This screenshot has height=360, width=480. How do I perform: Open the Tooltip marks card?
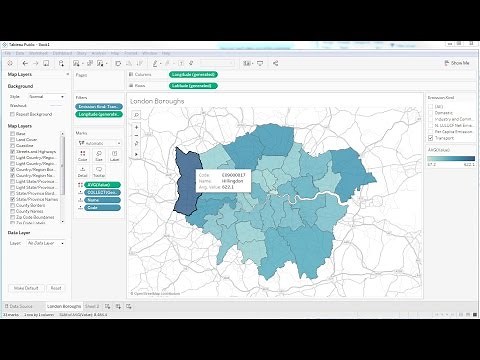coord(99,172)
